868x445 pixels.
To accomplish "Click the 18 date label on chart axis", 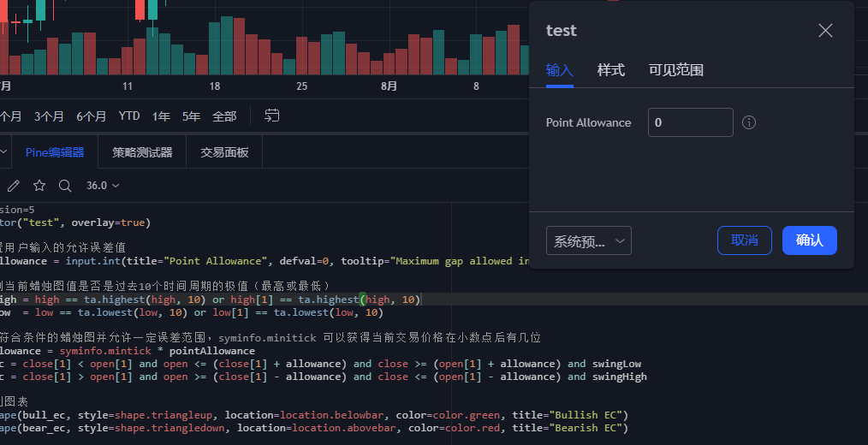I will tap(214, 86).
